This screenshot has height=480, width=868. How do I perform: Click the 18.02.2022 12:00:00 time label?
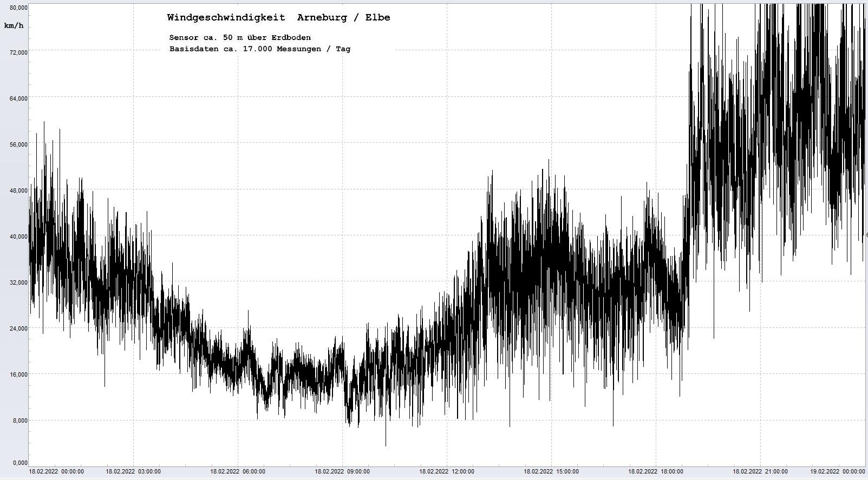(x=447, y=472)
